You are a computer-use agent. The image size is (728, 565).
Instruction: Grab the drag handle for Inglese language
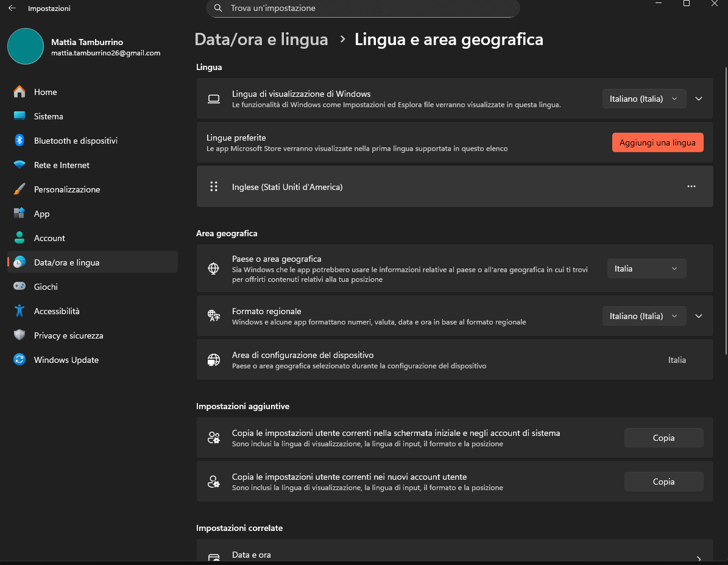[x=214, y=186]
